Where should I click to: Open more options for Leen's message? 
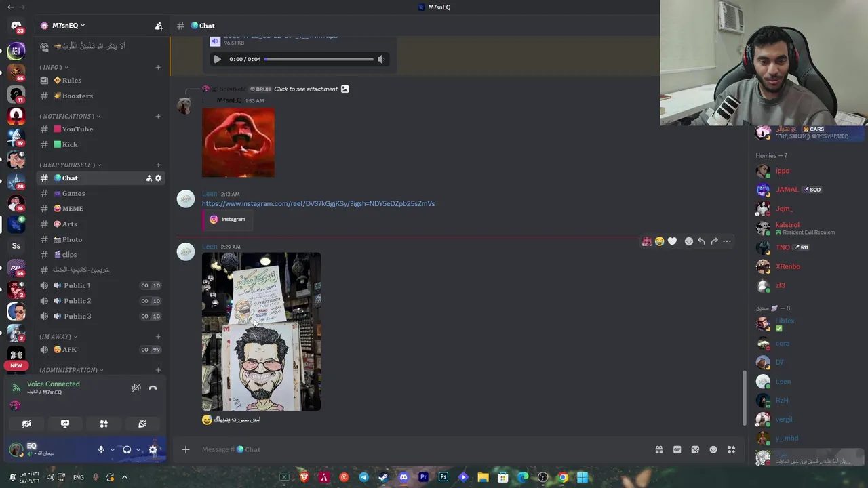727,241
